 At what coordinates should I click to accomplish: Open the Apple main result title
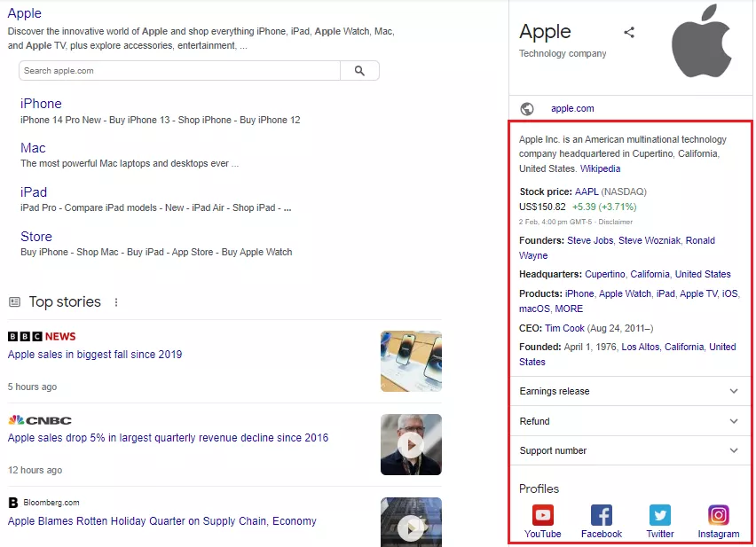(25, 13)
